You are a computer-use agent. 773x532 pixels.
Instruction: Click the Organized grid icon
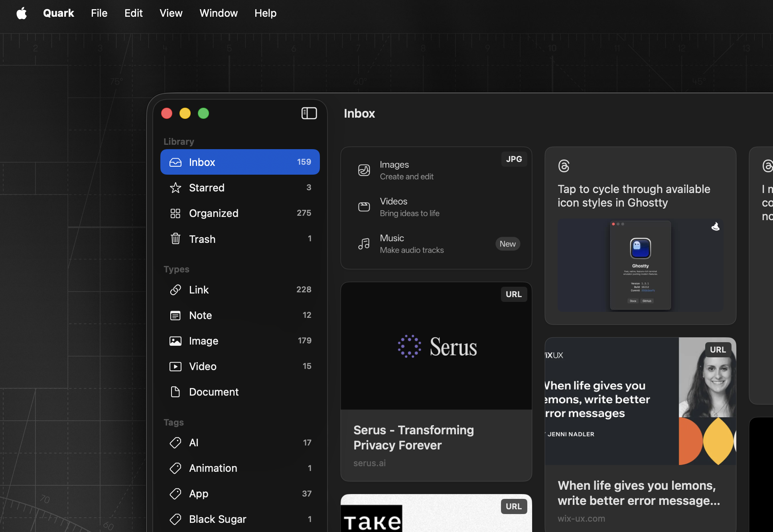pyautogui.click(x=176, y=213)
